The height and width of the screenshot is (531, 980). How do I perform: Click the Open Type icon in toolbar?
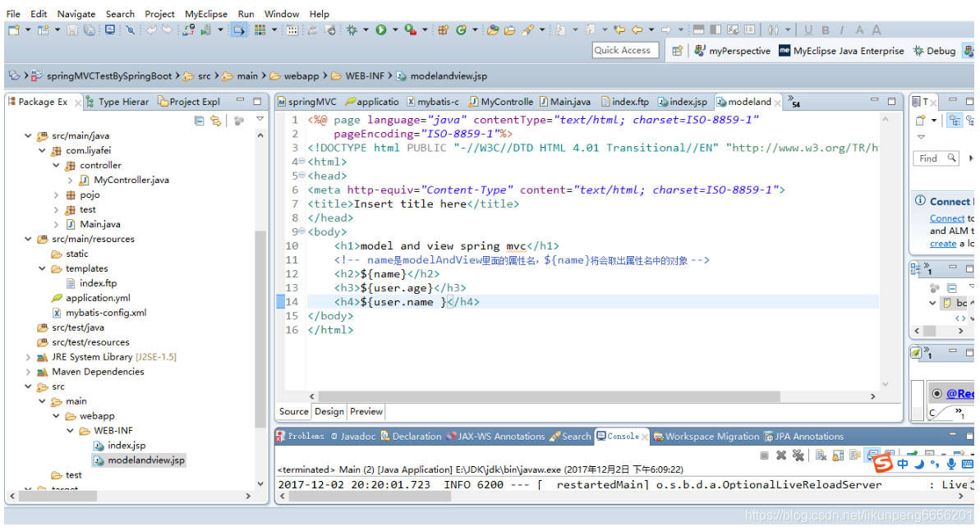[493, 30]
